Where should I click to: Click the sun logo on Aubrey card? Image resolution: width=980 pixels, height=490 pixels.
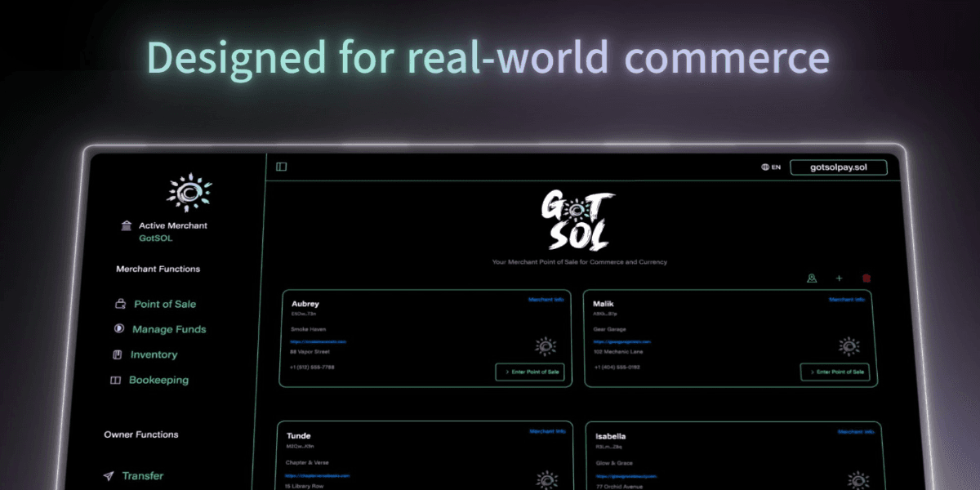coord(546,346)
